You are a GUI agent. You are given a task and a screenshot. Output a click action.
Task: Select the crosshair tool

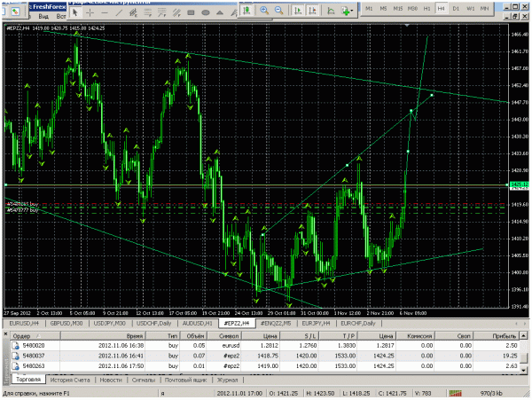coord(90,13)
